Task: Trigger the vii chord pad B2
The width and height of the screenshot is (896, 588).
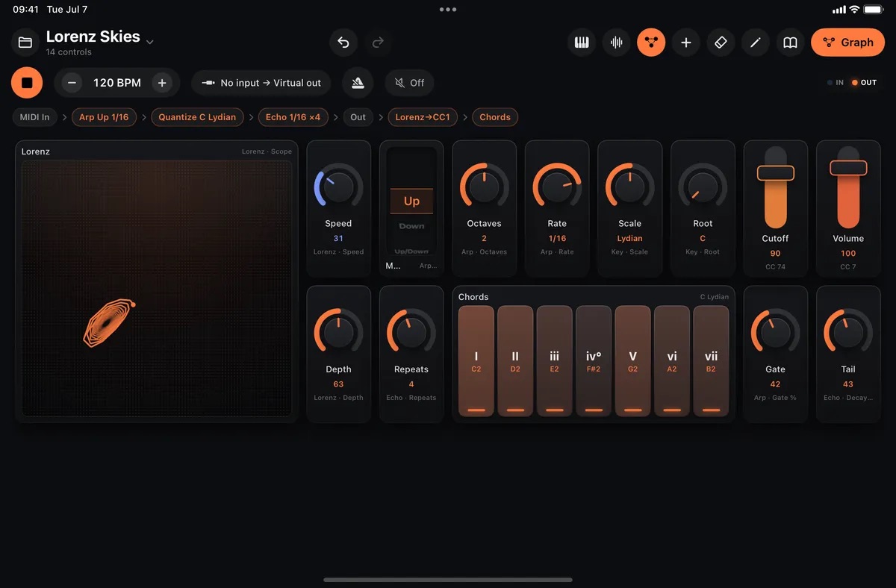Action: coord(711,360)
